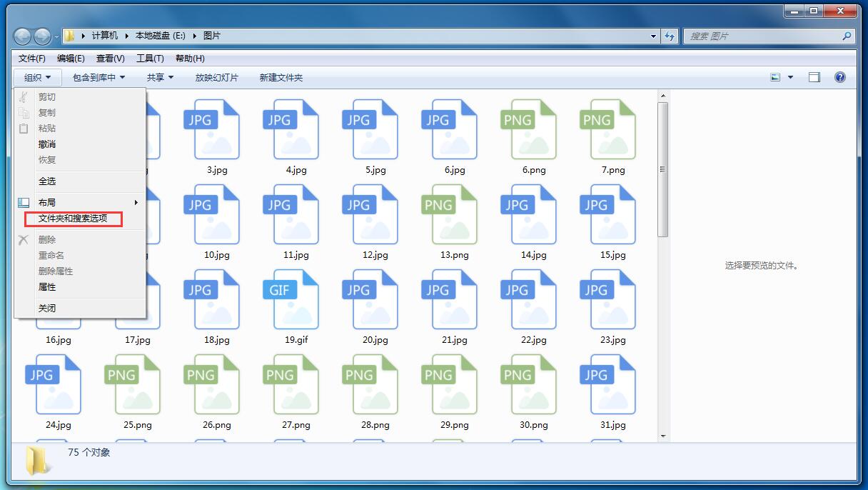Open the 组织 dropdown menu
This screenshot has width=868, height=490.
[x=36, y=77]
